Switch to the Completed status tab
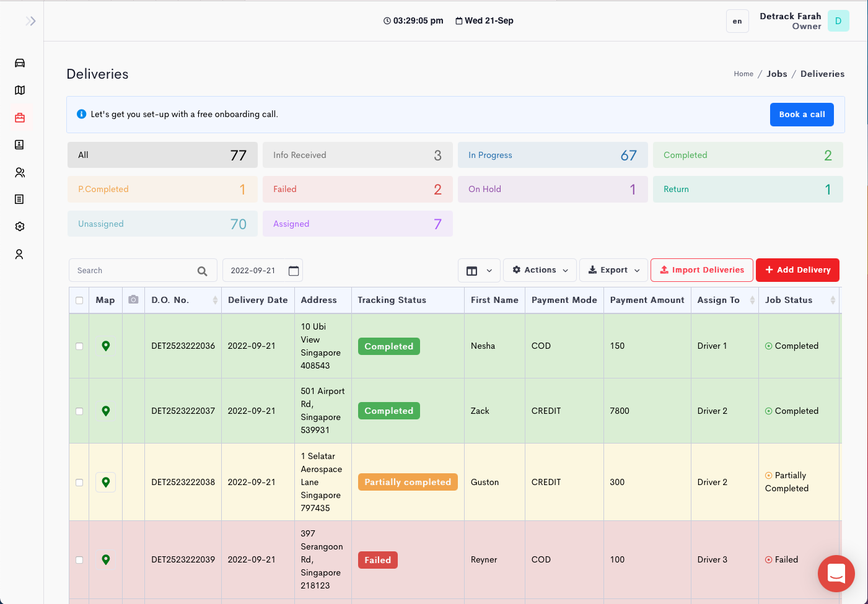 [747, 155]
